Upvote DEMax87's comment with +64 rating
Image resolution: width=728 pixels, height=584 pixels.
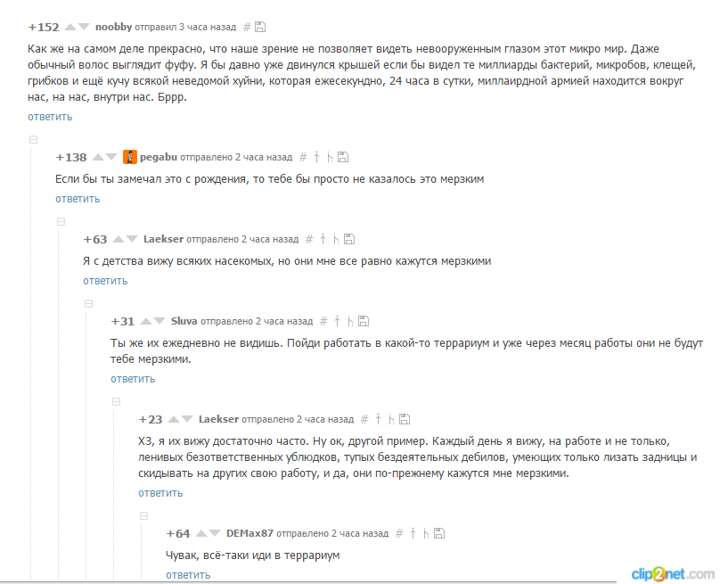(201, 533)
